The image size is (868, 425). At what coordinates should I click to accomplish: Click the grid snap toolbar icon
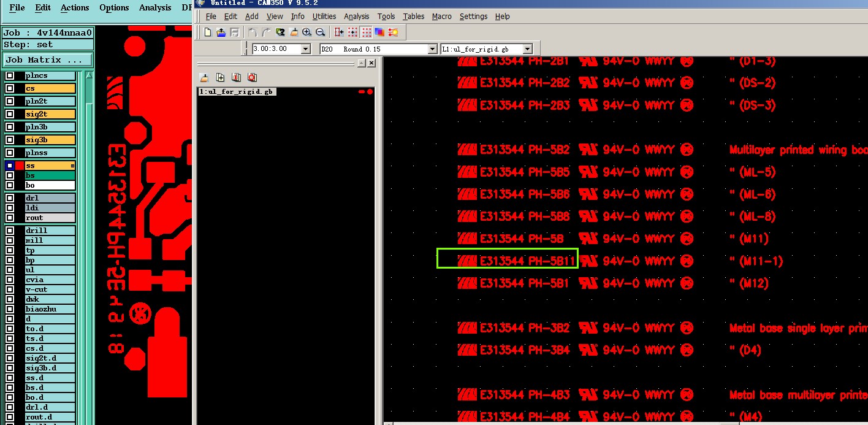(x=352, y=32)
